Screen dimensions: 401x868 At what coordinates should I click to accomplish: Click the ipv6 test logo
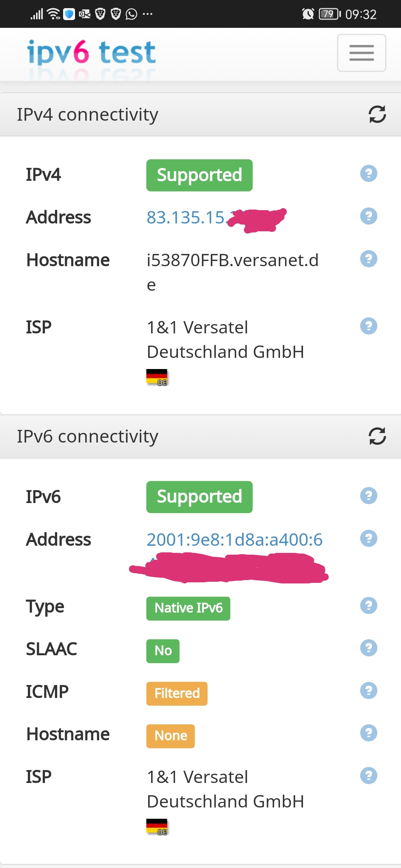(x=91, y=52)
